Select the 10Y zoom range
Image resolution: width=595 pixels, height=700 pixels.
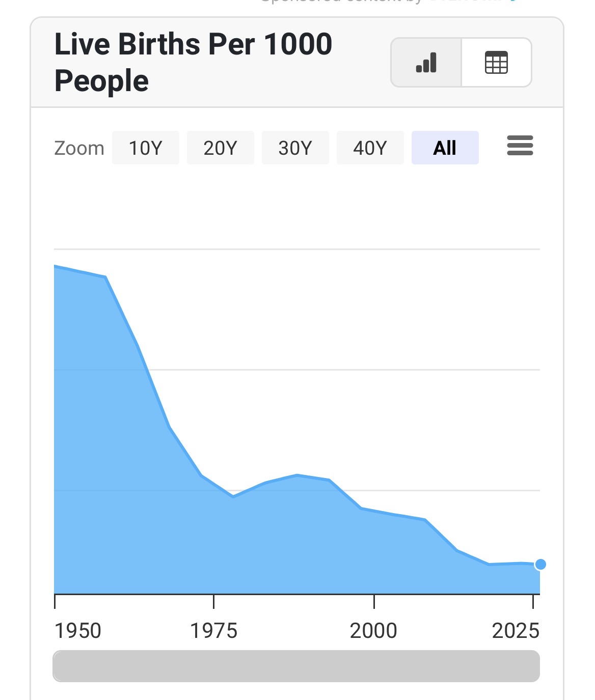pyautogui.click(x=146, y=148)
